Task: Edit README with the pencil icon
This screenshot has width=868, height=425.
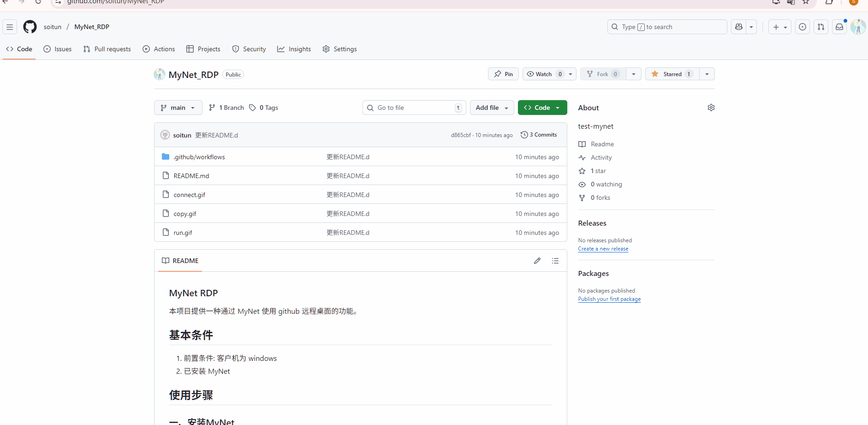Action: tap(537, 261)
